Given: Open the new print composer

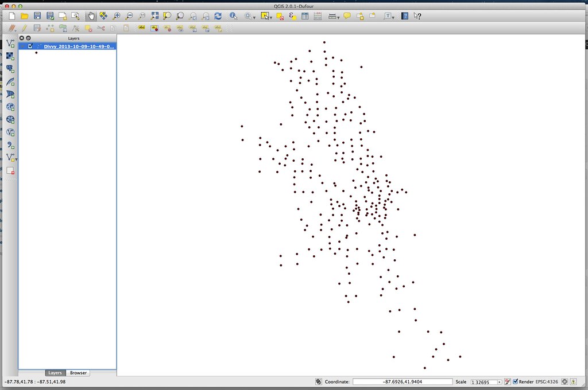Looking at the screenshot, I should (63, 15).
